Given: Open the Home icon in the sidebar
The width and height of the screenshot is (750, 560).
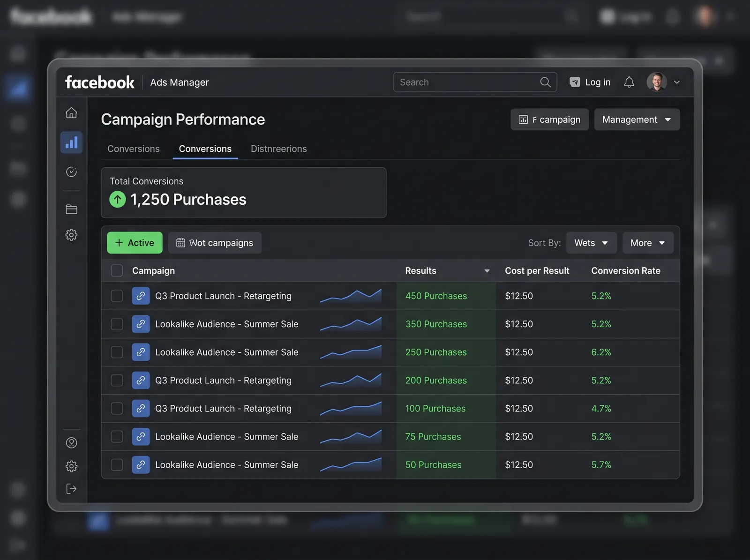Looking at the screenshot, I should click(x=71, y=113).
